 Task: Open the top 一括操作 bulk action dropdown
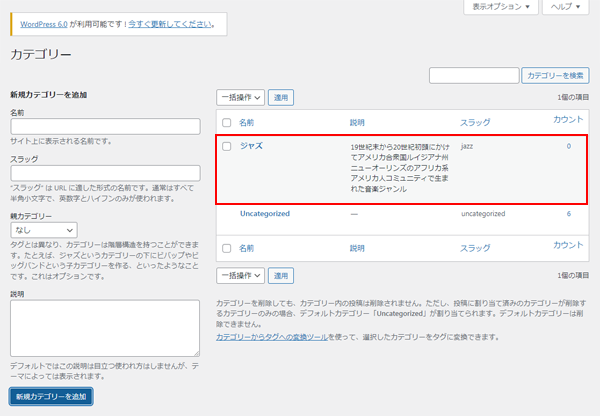pos(240,98)
